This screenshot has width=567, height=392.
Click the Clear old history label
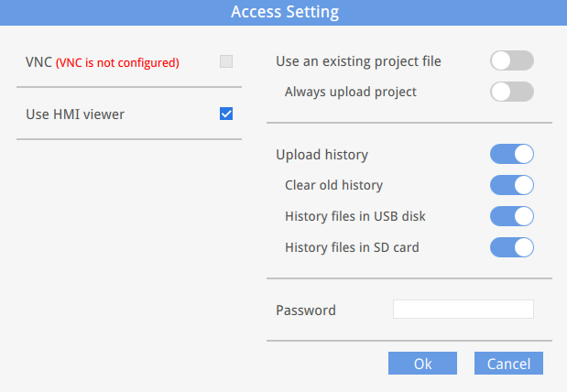tap(333, 185)
